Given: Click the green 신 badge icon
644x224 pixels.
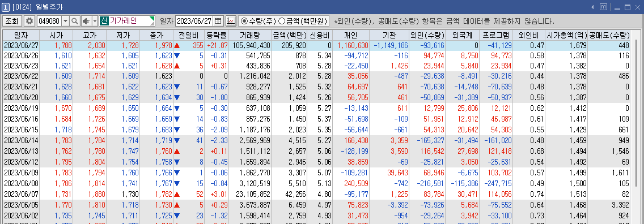Looking at the screenshot, I should (x=104, y=21).
